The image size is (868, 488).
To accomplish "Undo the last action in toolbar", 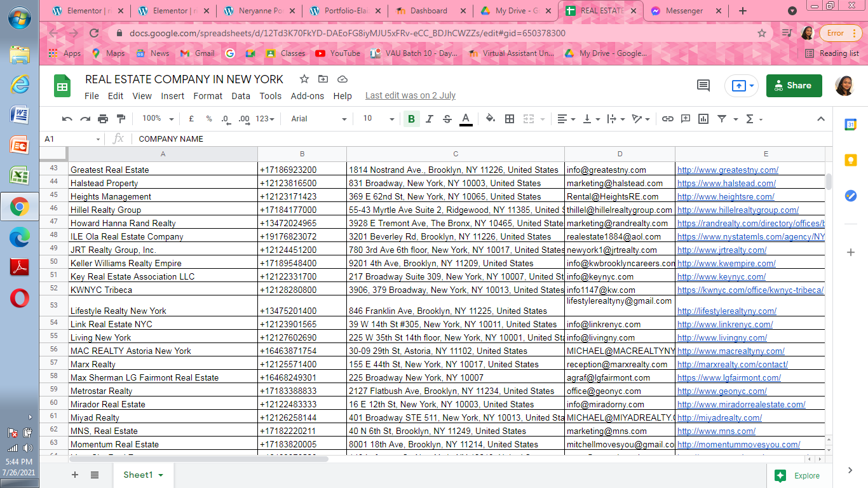I will 67,119.
